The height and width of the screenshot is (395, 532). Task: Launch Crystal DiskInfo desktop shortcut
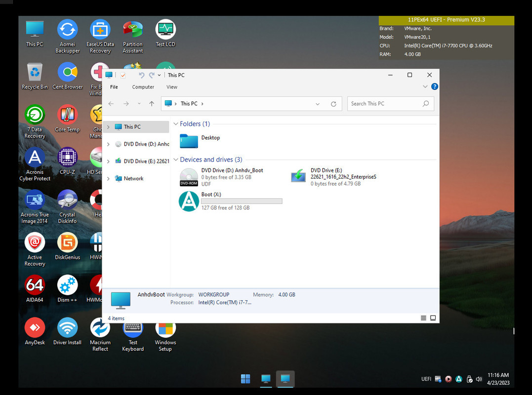[x=67, y=207]
